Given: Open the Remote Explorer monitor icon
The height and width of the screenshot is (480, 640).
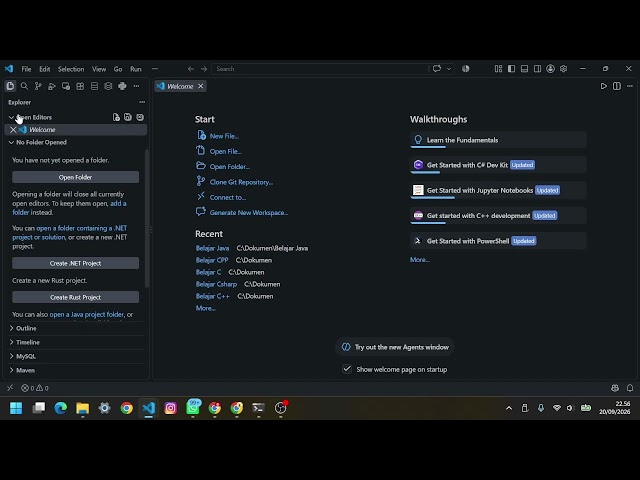Looking at the screenshot, I should (x=66, y=86).
